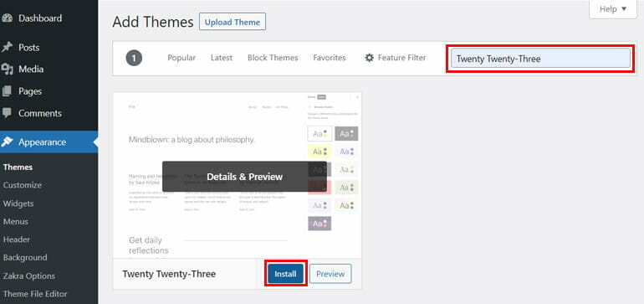Click the Pages icon in sidebar

pos(7,91)
